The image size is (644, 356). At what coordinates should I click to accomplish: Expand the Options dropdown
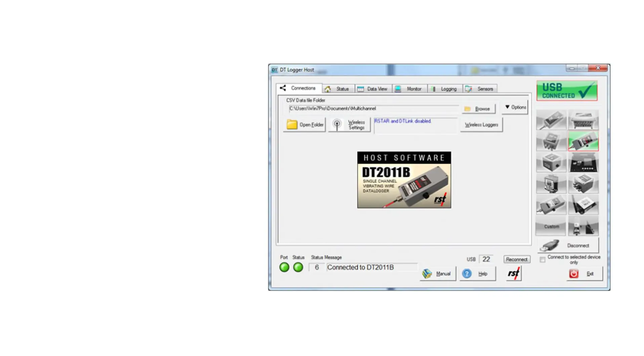click(x=515, y=107)
